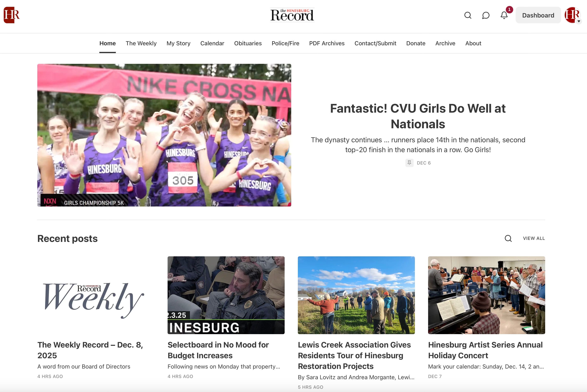Click the View All link

(x=534, y=238)
